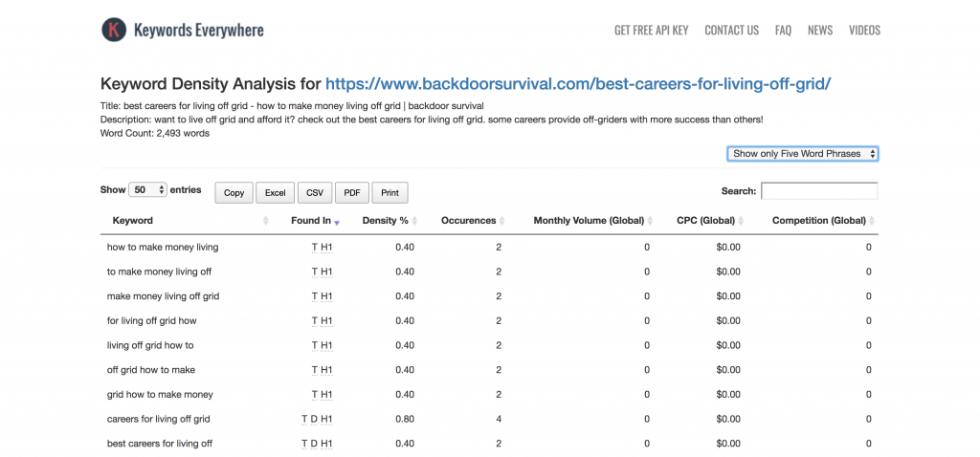Screen dimensions: 980x457
Task: Focus the Search input field
Action: [819, 191]
